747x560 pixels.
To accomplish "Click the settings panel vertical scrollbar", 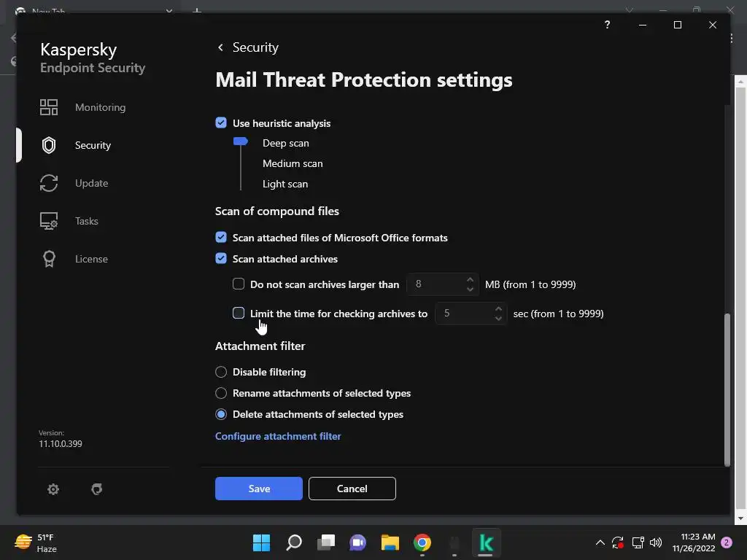I will (x=727, y=389).
